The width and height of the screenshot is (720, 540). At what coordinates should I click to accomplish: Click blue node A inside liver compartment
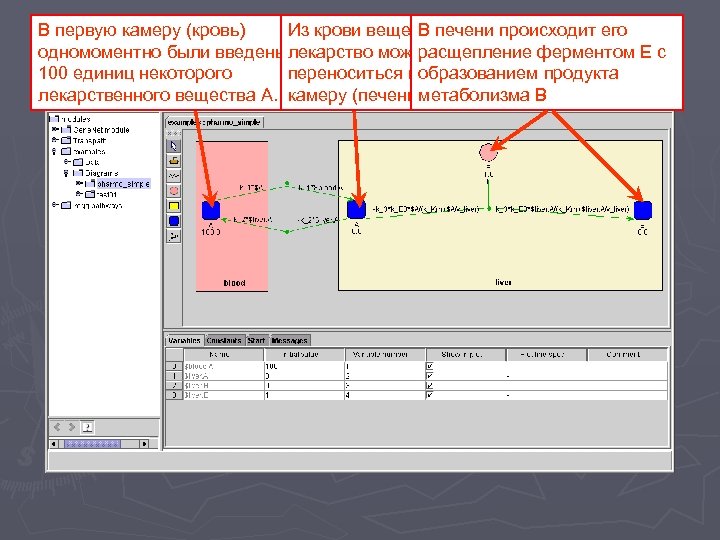(356, 210)
